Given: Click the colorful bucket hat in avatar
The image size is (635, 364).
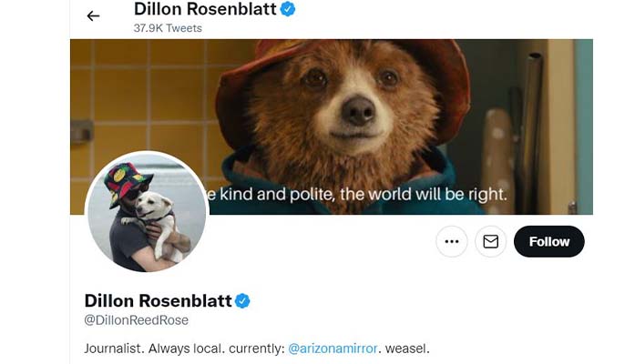Looking at the screenshot, I should [x=127, y=181].
